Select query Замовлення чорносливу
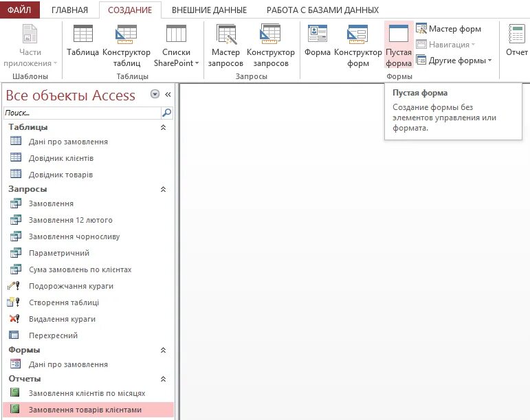 click(x=88, y=236)
